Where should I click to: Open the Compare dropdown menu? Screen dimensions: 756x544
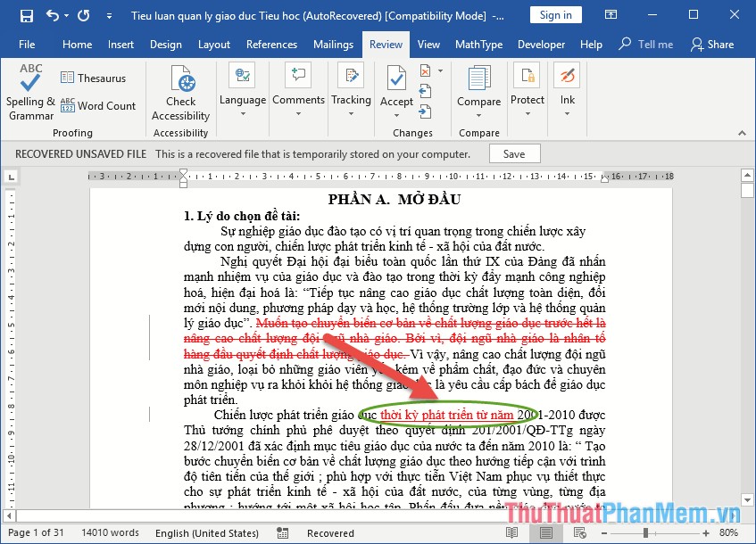coord(479,113)
